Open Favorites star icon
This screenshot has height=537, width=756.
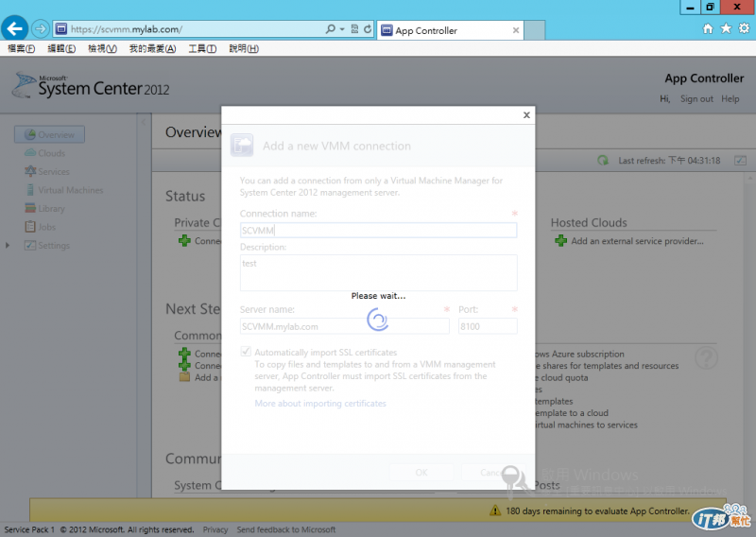(x=726, y=28)
